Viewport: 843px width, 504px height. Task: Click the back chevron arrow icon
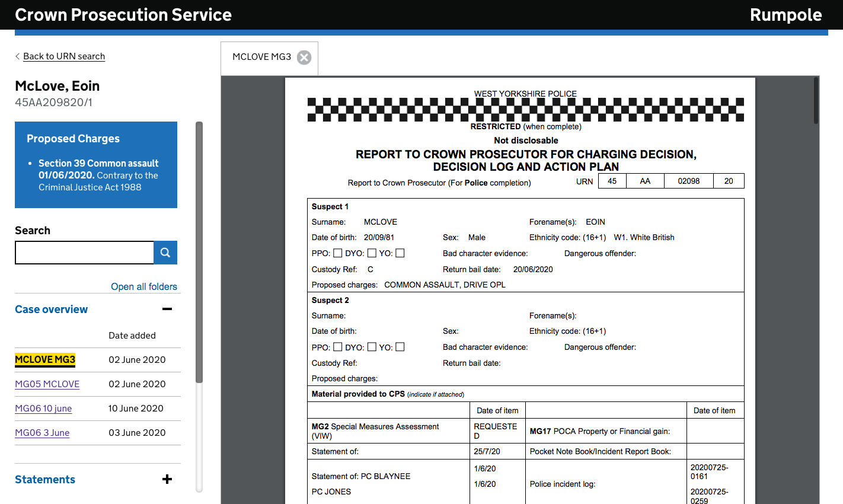pos(17,56)
